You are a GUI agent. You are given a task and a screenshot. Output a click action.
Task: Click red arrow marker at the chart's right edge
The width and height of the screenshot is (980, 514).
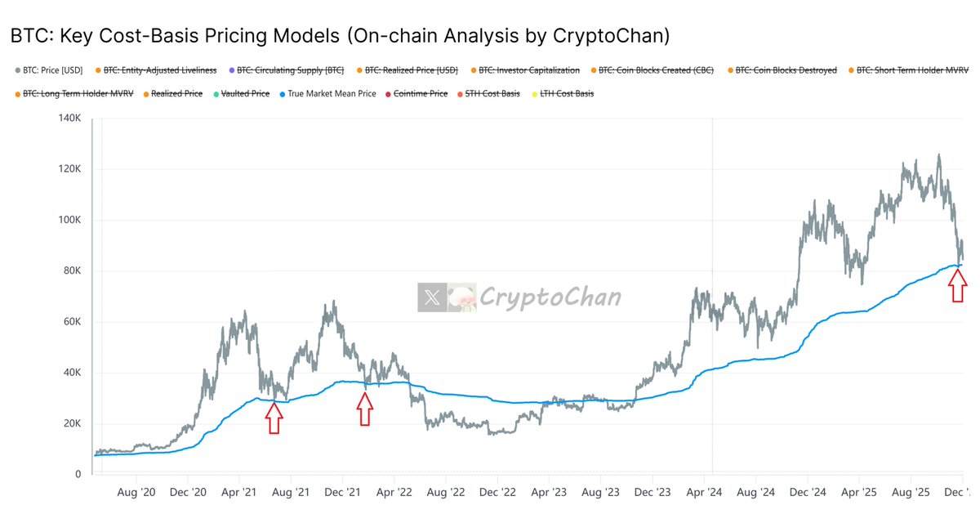(958, 286)
